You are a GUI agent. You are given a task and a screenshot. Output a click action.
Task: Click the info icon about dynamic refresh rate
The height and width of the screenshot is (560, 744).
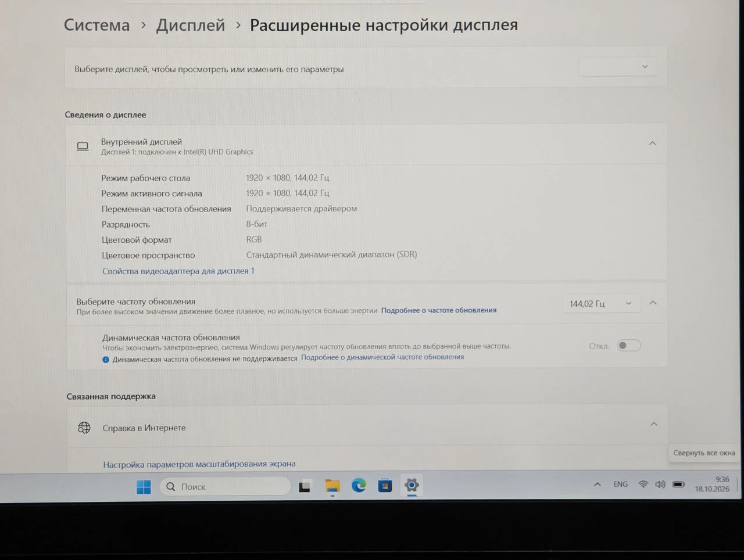point(106,360)
